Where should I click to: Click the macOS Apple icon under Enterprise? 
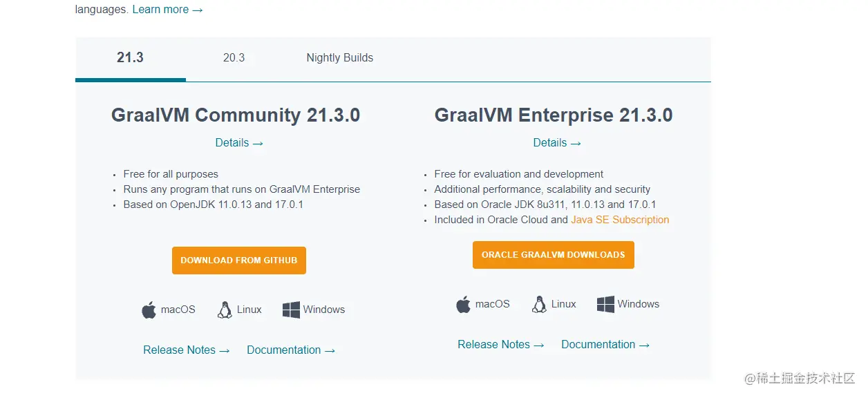(464, 305)
